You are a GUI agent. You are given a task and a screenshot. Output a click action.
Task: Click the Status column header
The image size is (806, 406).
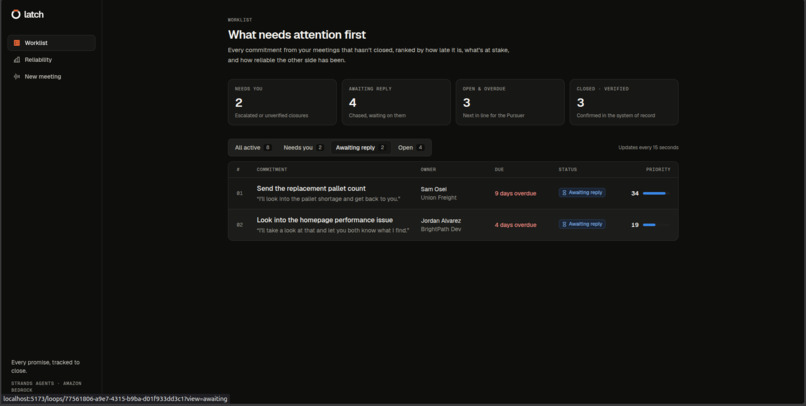[567, 170]
